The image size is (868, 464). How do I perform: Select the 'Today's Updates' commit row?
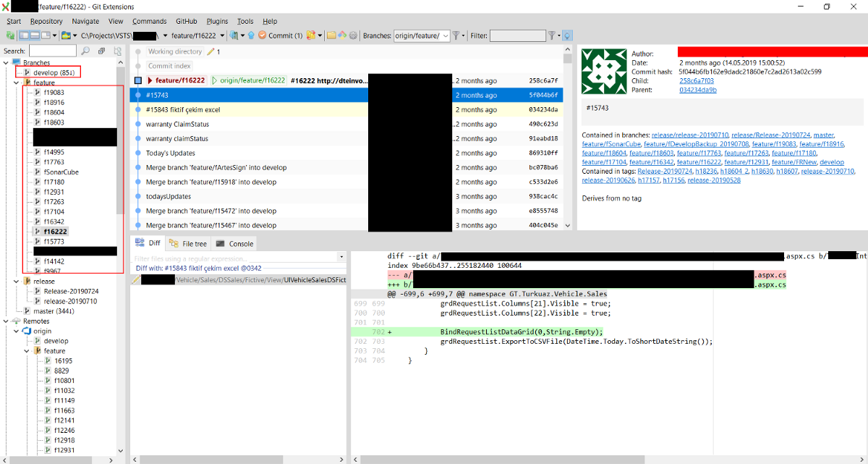tap(171, 153)
